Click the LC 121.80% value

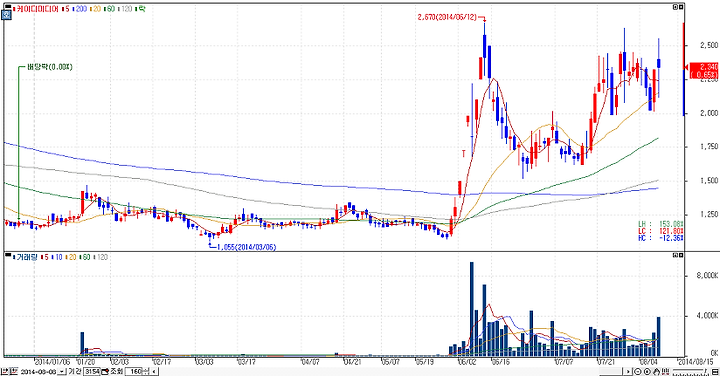click(671, 230)
